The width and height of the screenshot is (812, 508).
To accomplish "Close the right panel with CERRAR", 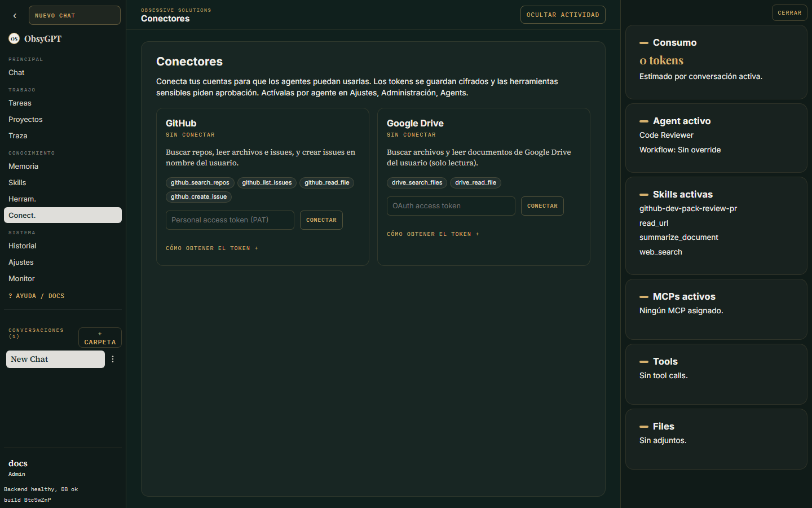I will click(x=789, y=12).
